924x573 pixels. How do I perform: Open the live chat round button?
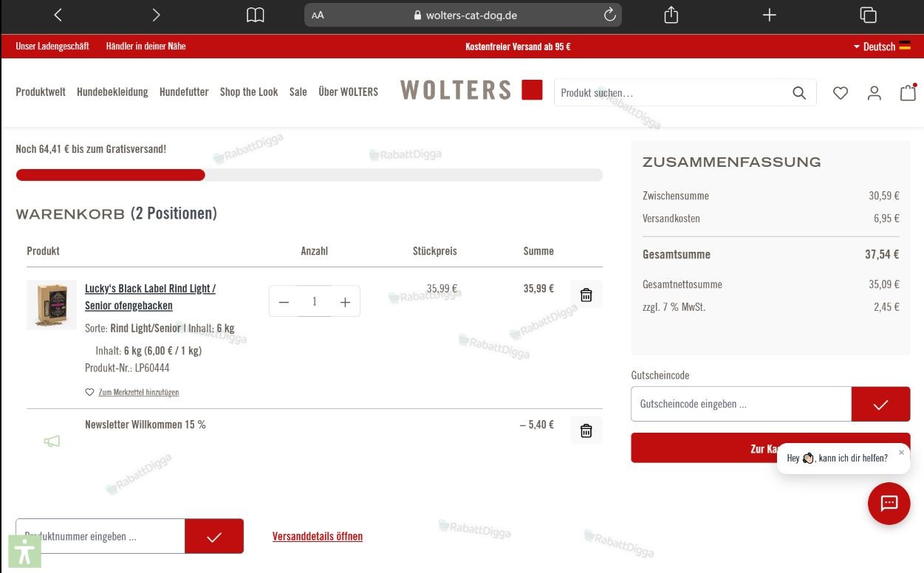tap(889, 504)
